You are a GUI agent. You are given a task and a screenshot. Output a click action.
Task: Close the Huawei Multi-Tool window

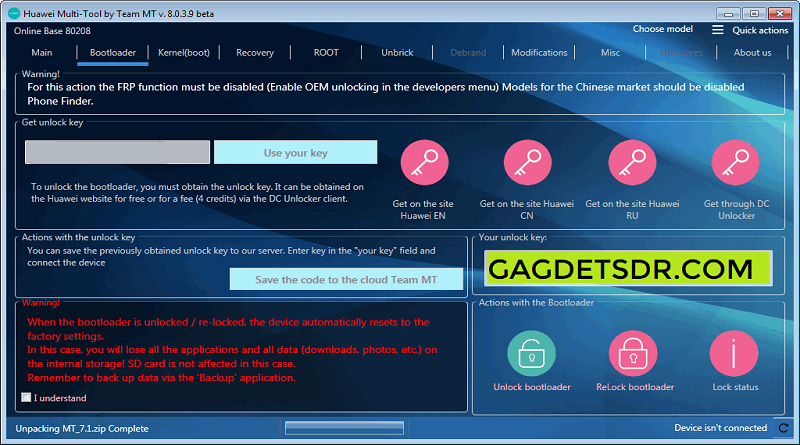tap(780, 13)
